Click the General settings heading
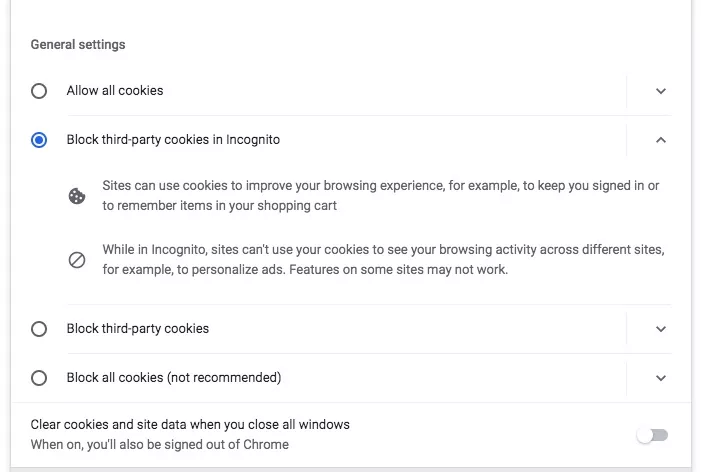701x472 pixels. pyautogui.click(x=78, y=45)
